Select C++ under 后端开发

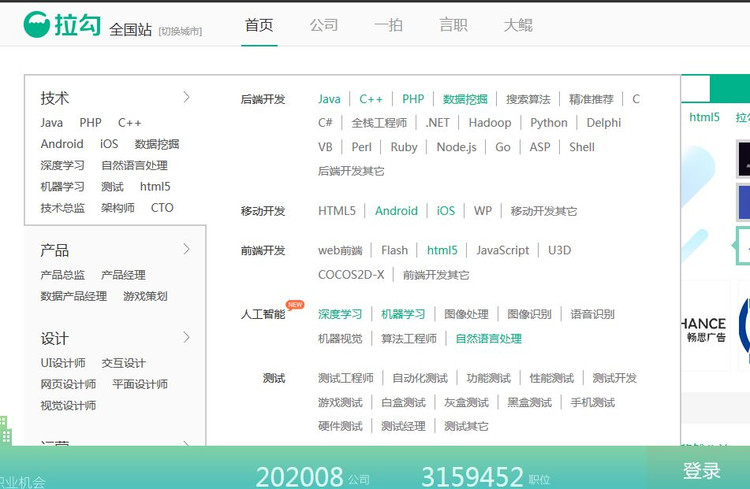371,99
